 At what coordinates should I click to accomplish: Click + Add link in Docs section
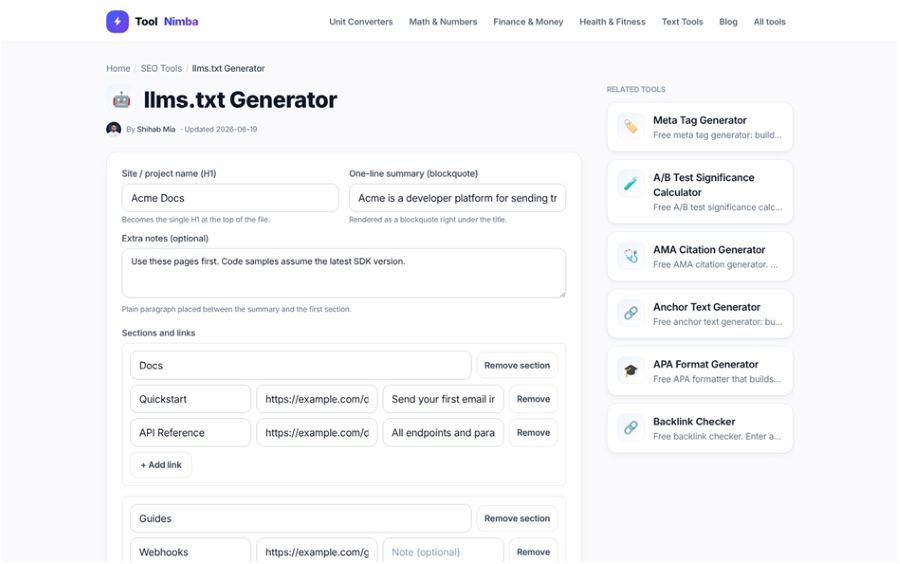pyautogui.click(x=161, y=465)
